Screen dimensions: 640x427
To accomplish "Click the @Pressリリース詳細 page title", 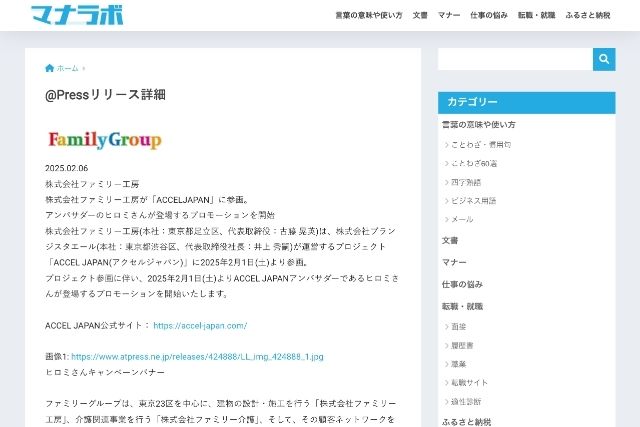I will tap(105, 95).
